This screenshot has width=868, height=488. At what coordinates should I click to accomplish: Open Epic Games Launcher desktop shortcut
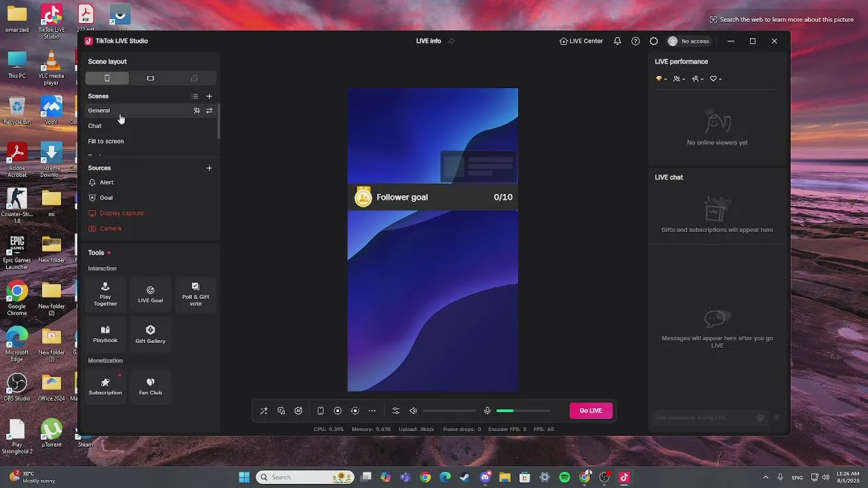[x=17, y=252]
